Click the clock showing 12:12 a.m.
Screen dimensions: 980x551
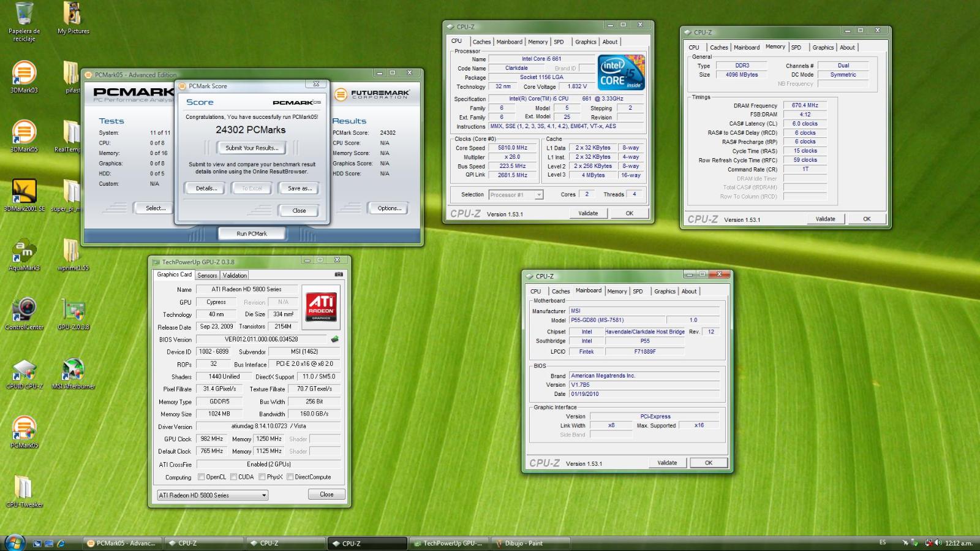(x=959, y=543)
